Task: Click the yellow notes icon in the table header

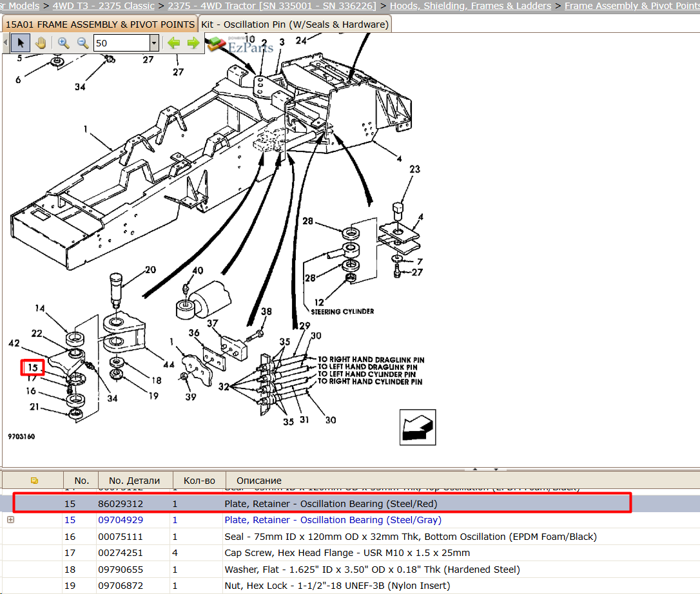Action: 34,481
